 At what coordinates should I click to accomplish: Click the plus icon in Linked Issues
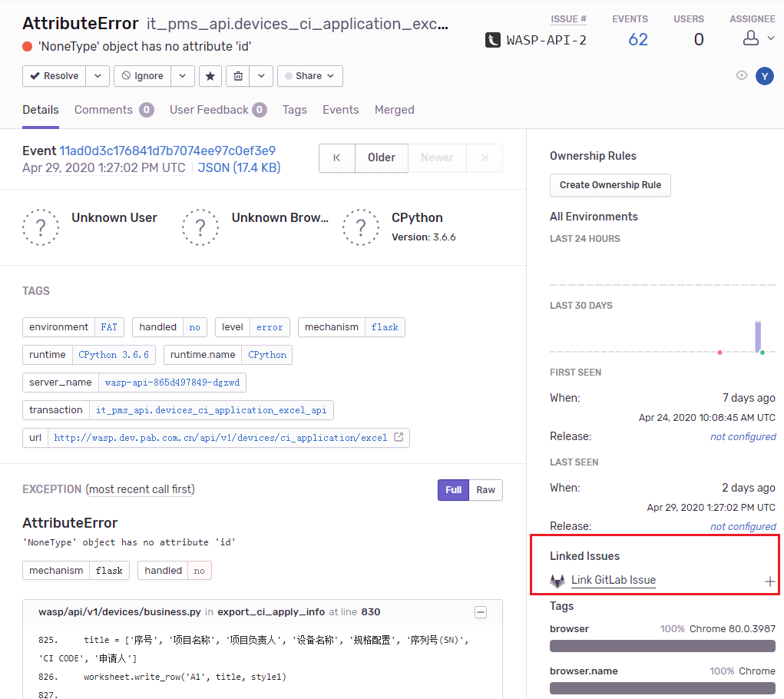(x=769, y=582)
